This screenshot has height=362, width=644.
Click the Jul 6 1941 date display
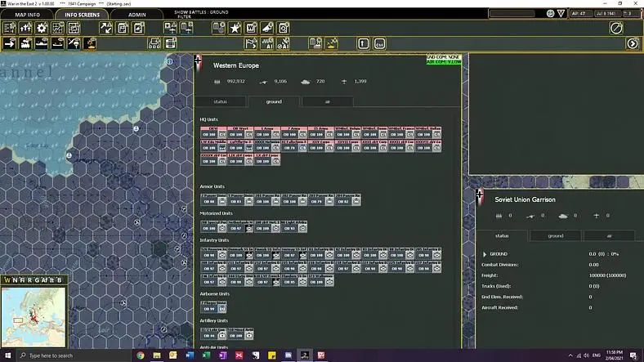(x=606, y=14)
